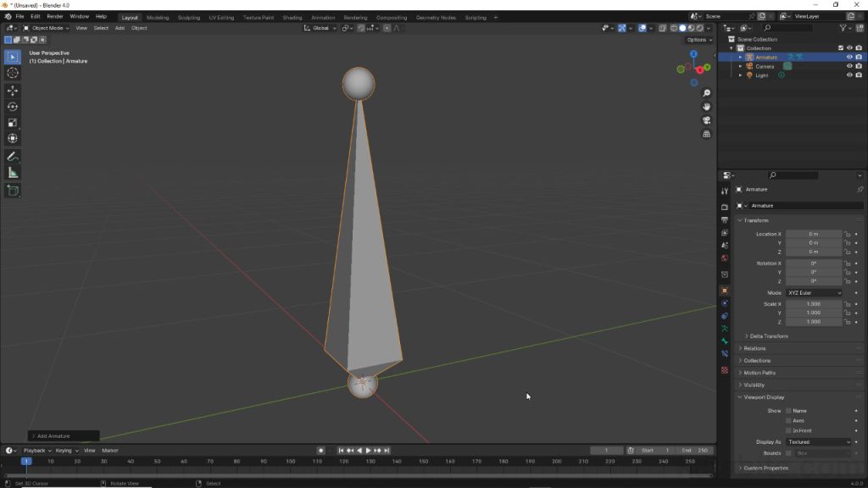The image size is (868, 488).
Task: Hide the Light object in the outliner
Action: point(849,75)
